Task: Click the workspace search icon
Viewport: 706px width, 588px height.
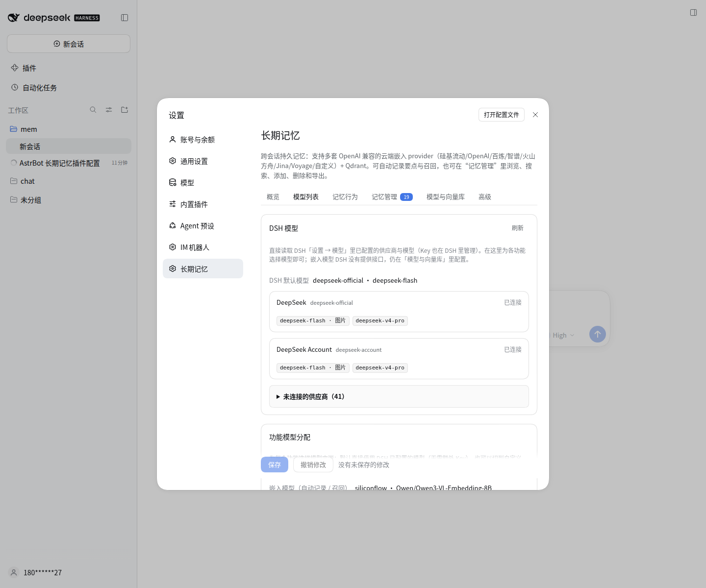Action: (93, 110)
